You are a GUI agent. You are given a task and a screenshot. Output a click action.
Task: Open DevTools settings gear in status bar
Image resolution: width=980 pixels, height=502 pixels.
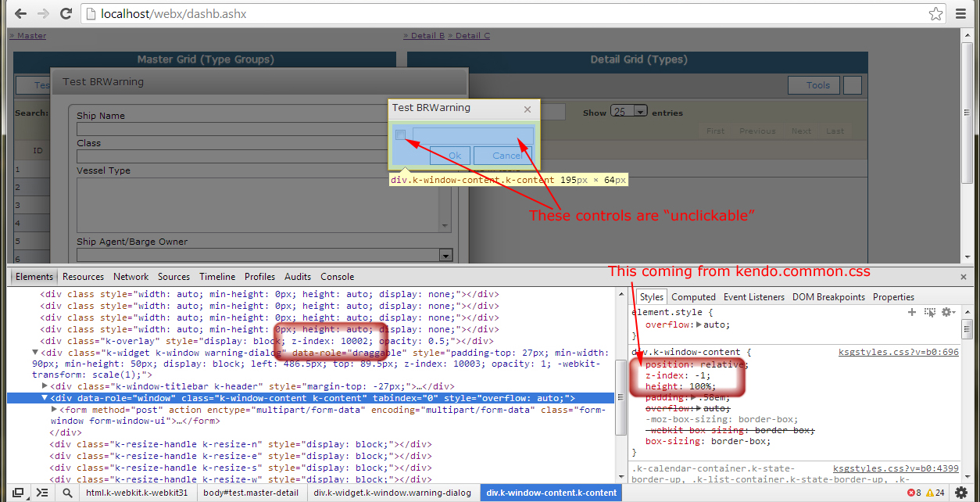coord(961,493)
